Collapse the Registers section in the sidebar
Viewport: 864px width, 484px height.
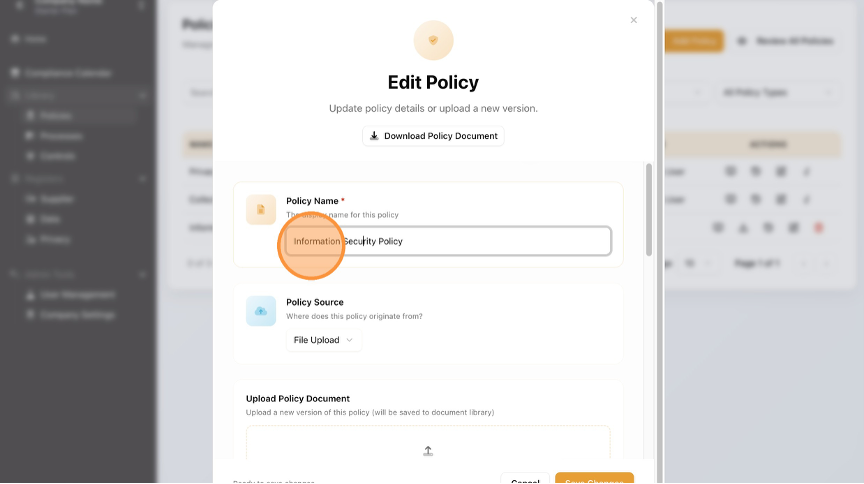[x=143, y=179]
